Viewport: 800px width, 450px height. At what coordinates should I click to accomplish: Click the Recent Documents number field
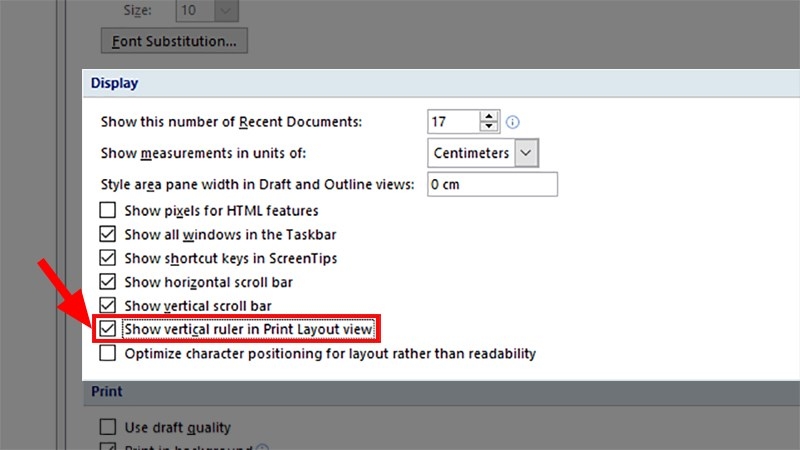point(452,122)
